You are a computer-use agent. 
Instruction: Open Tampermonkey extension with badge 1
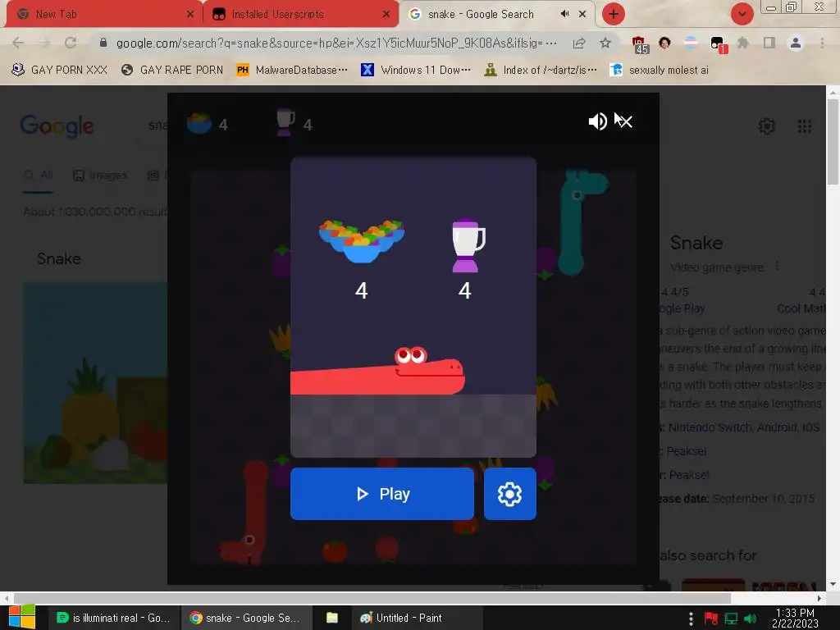(x=719, y=44)
